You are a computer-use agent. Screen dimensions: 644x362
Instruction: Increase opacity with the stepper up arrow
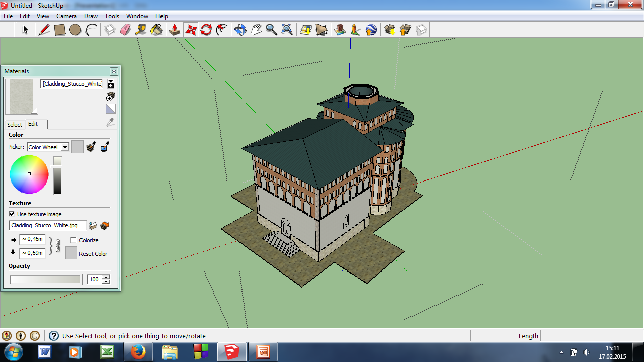(106, 277)
